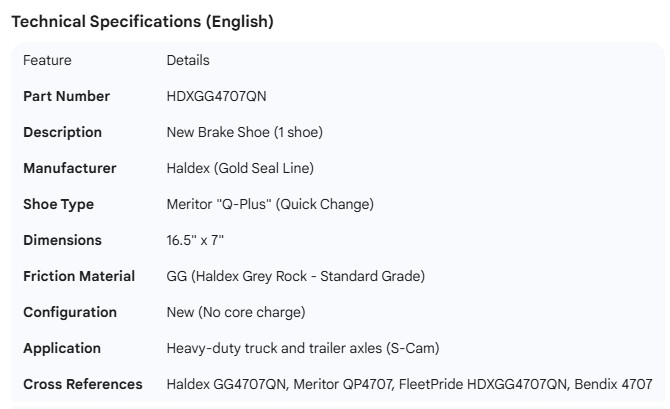Select the Manufacturer row label

tap(69, 168)
